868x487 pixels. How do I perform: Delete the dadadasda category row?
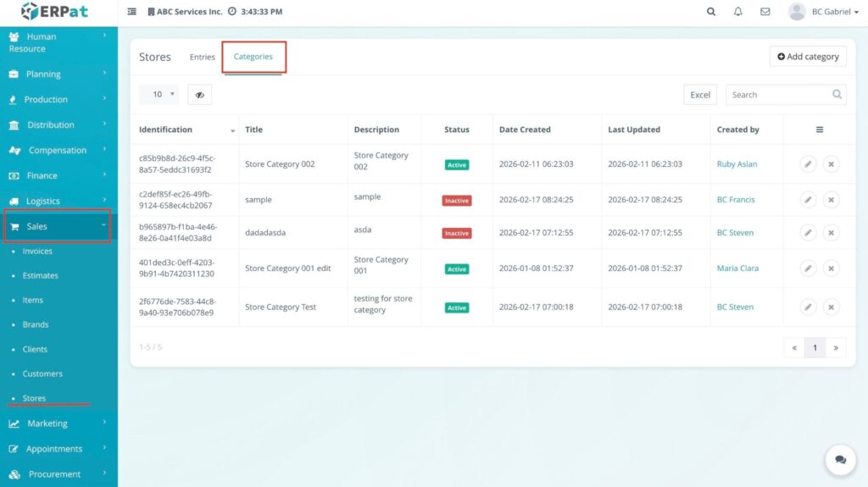pyautogui.click(x=832, y=233)
